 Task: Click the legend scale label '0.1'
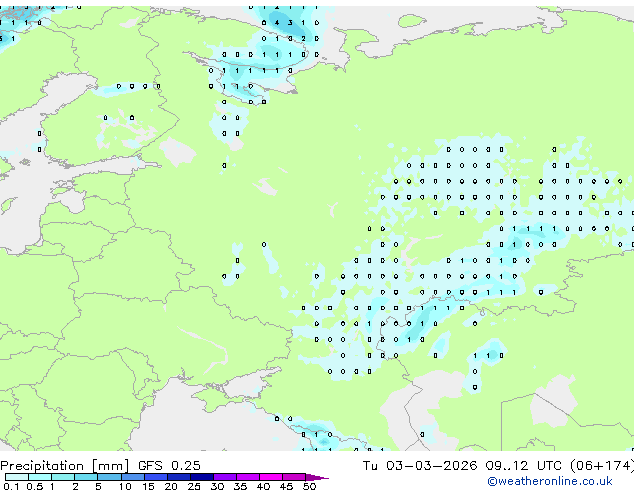(x=11, y=486)
